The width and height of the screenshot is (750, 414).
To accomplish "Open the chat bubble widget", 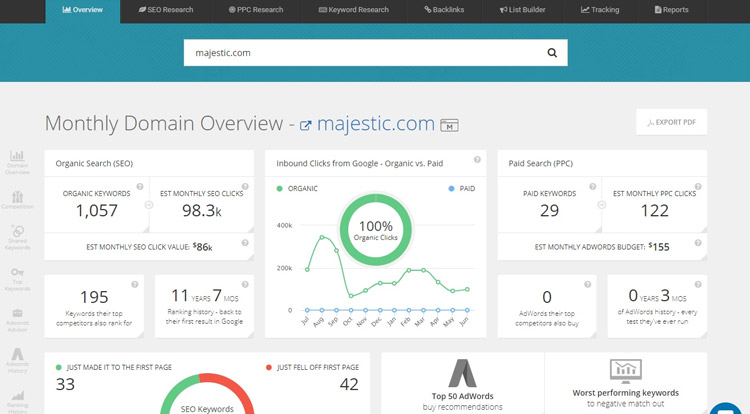I will point(725,408).
